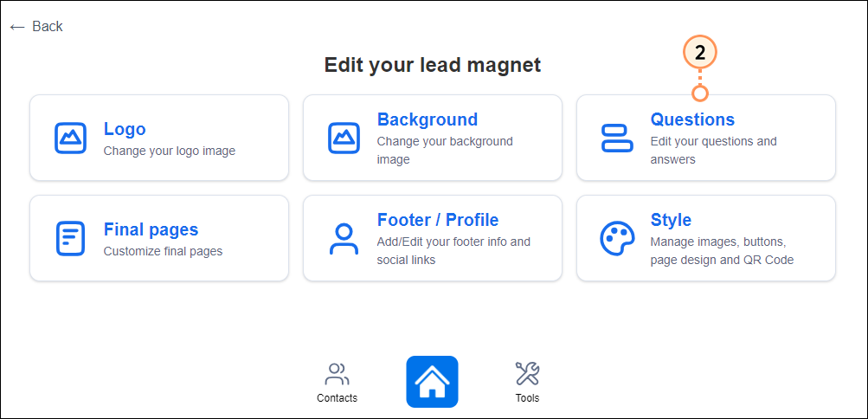Screen dimensions: 868x419
Task: Click the Logo card image icon
Action: [70, 138]
